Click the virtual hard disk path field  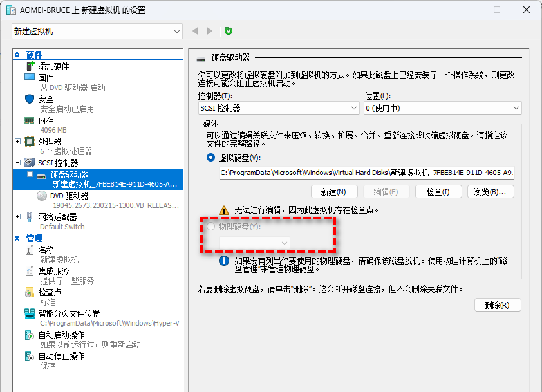click(366, 173)
